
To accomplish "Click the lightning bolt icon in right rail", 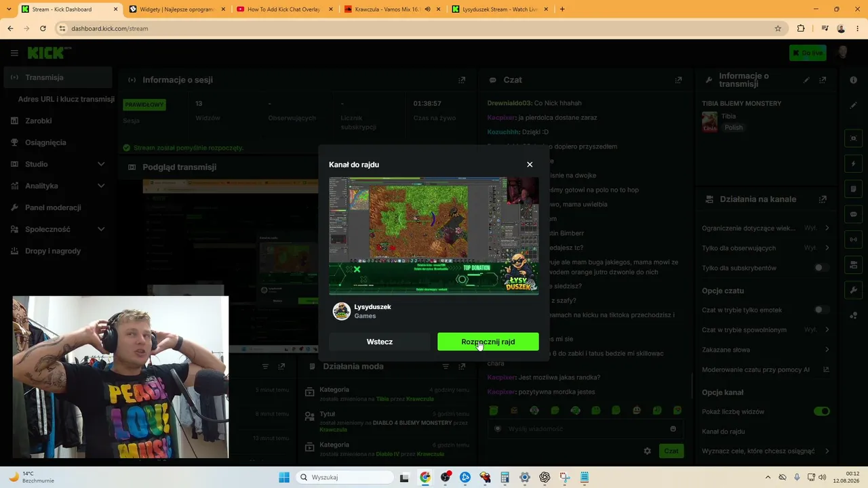I will click(x=854, y=164).
